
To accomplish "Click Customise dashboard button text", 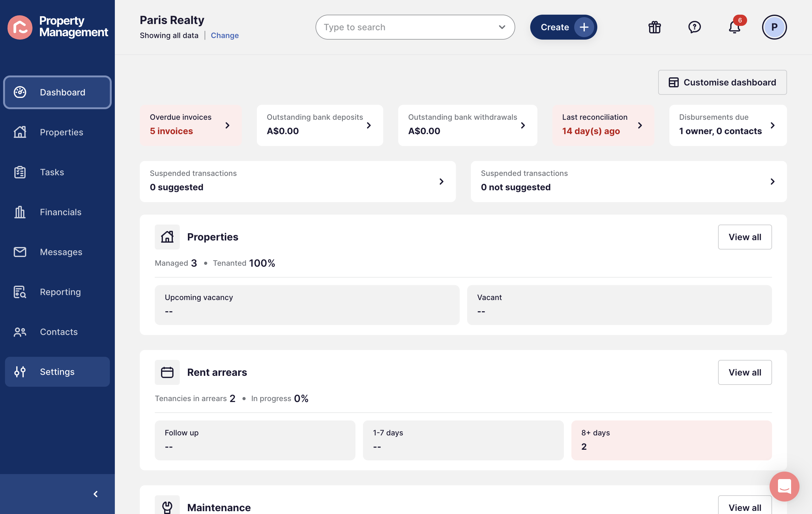I will click(x=730, y=82).
